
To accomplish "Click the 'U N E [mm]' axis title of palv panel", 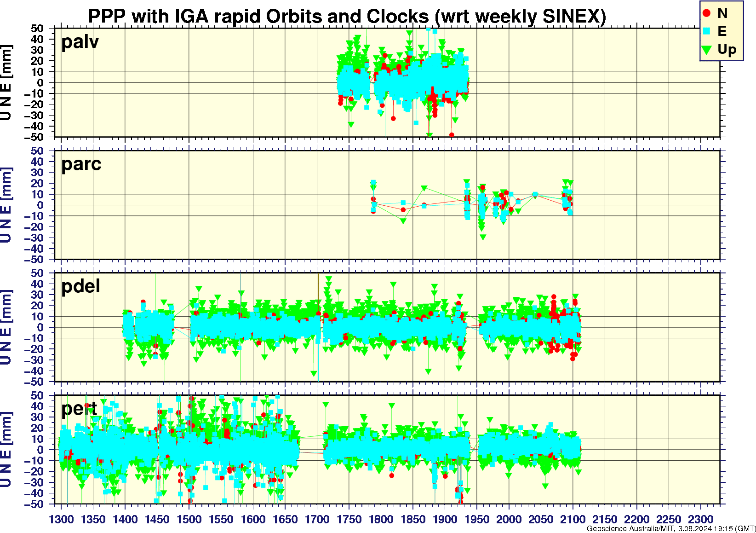I will coord(6,83).
